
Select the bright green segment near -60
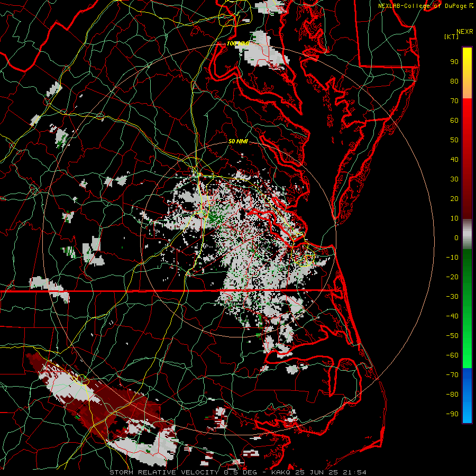467,355
